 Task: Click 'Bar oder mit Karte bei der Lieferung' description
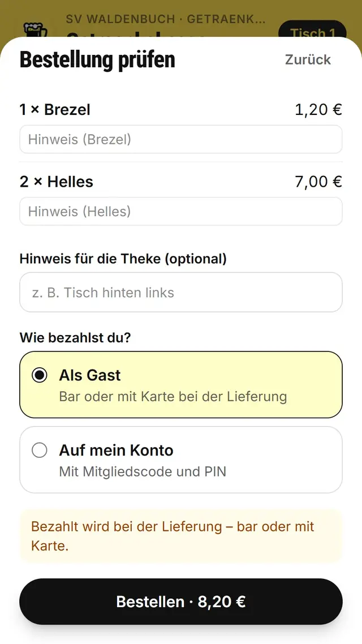pos(173,397)
